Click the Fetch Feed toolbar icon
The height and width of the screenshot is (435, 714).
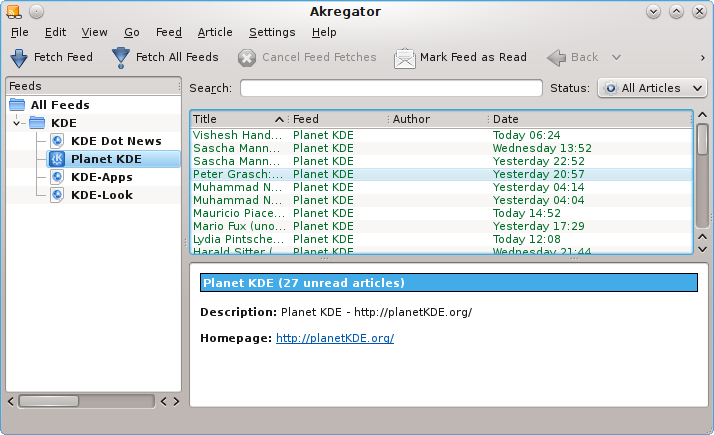(19, 58)
